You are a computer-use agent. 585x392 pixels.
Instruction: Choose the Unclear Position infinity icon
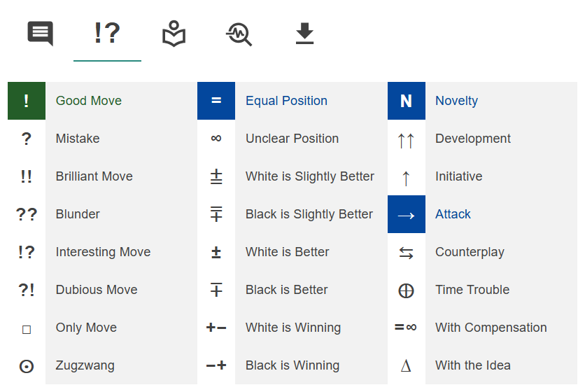click(x=216, y=139)
